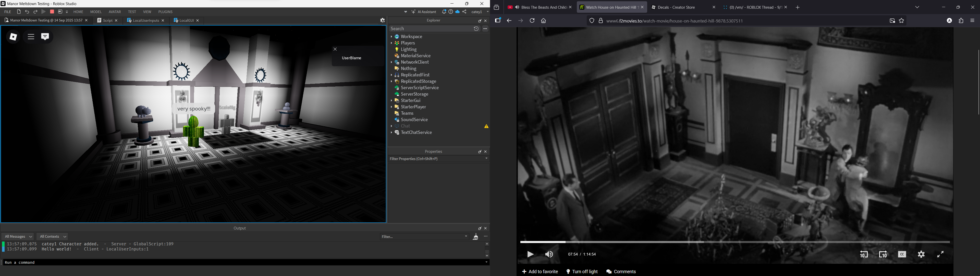
Task: Open the movie player settings gear
Action: coord(921,255)
